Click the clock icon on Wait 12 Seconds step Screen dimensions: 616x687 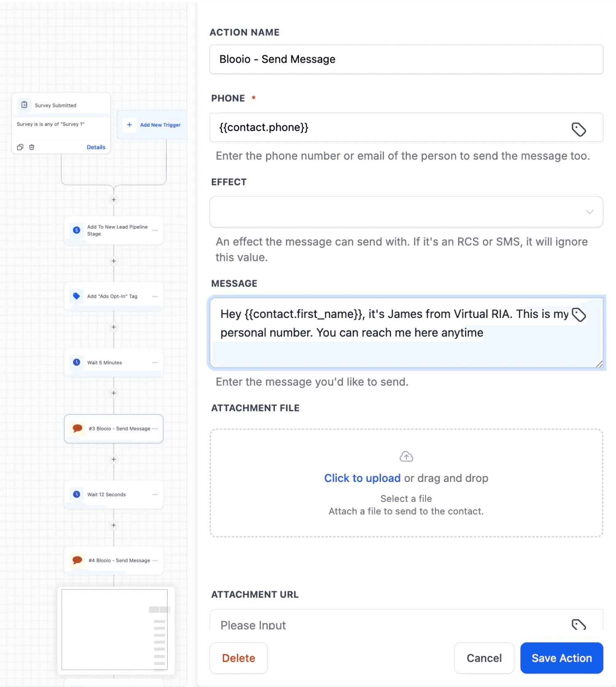(x=76, y=494)
